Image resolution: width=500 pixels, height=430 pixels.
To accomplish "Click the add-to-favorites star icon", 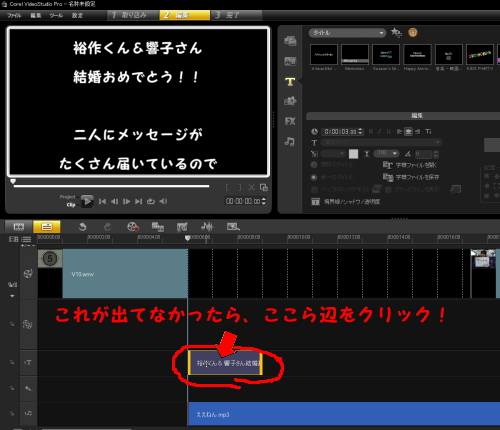I will coord(396,33).
